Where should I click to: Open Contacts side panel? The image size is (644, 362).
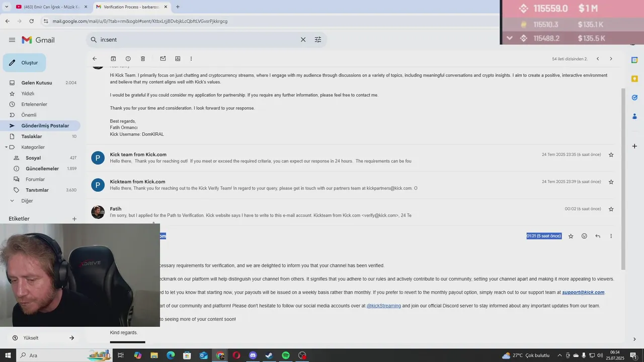pos(634,116)
